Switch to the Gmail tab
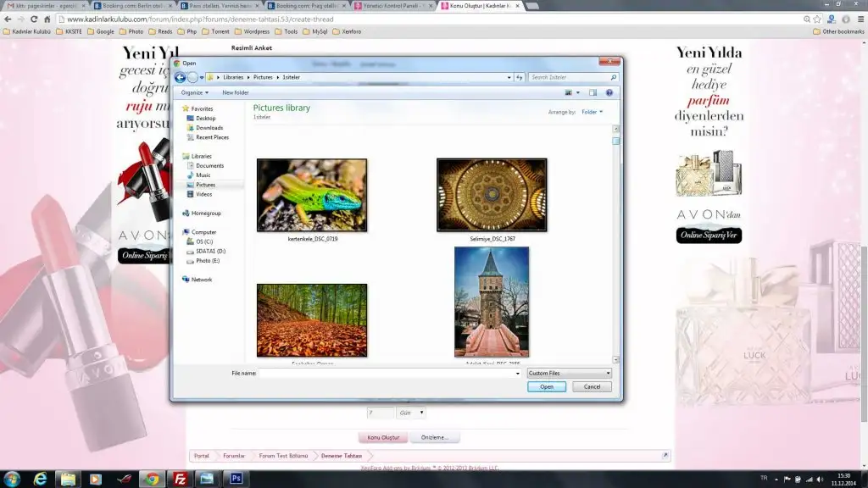The image size is (868, 488). click(x=46, y=6)
